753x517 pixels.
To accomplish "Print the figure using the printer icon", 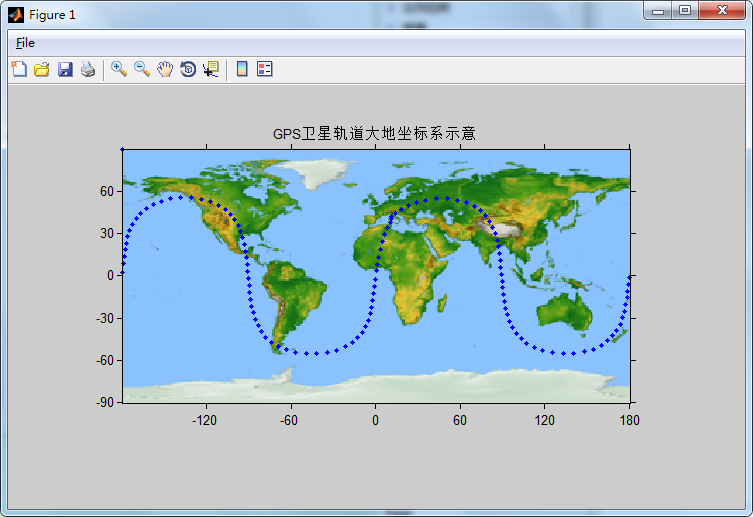I will coord(88,69).
